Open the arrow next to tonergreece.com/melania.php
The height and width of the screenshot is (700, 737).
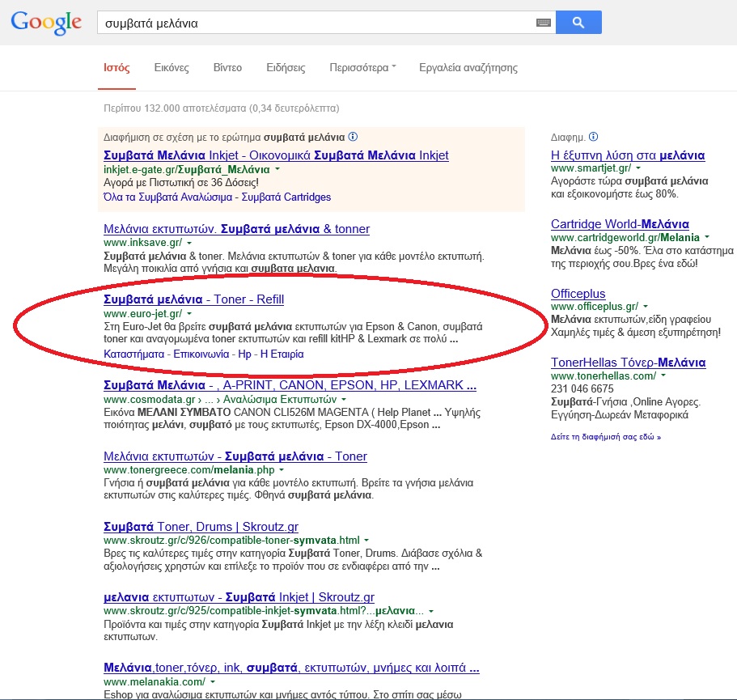282,470
